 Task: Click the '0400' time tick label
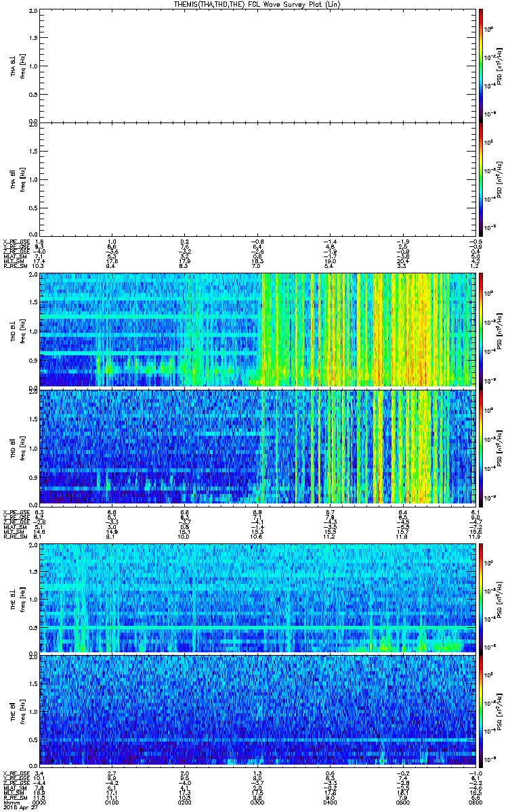pyautogui.click(x=329, y=802)
